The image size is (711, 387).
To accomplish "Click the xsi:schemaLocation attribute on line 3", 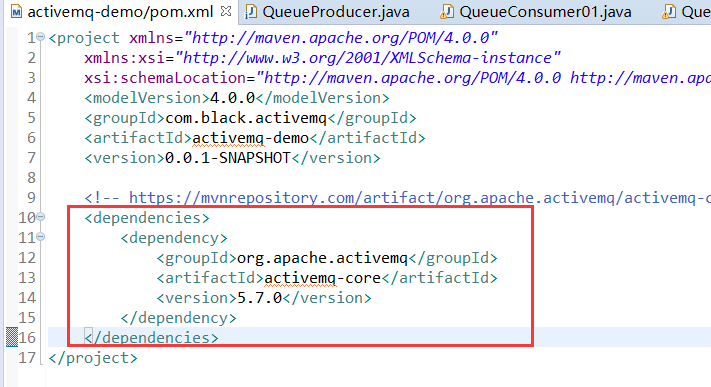I will pos(165,78).
